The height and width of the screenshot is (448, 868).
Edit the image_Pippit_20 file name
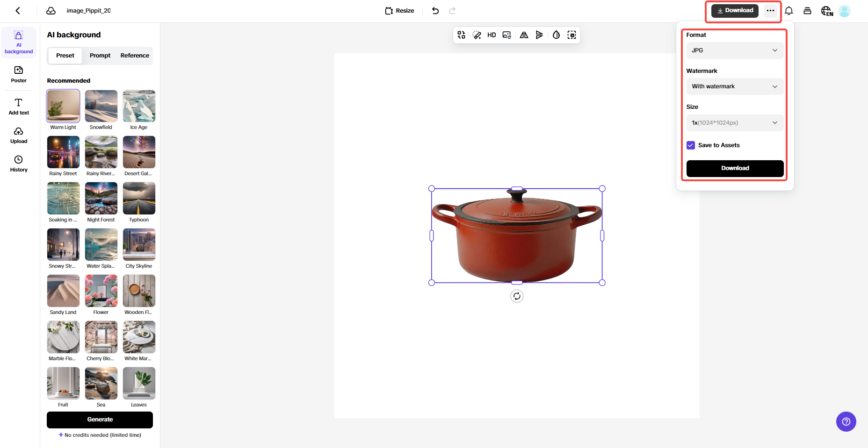(88, 11)
